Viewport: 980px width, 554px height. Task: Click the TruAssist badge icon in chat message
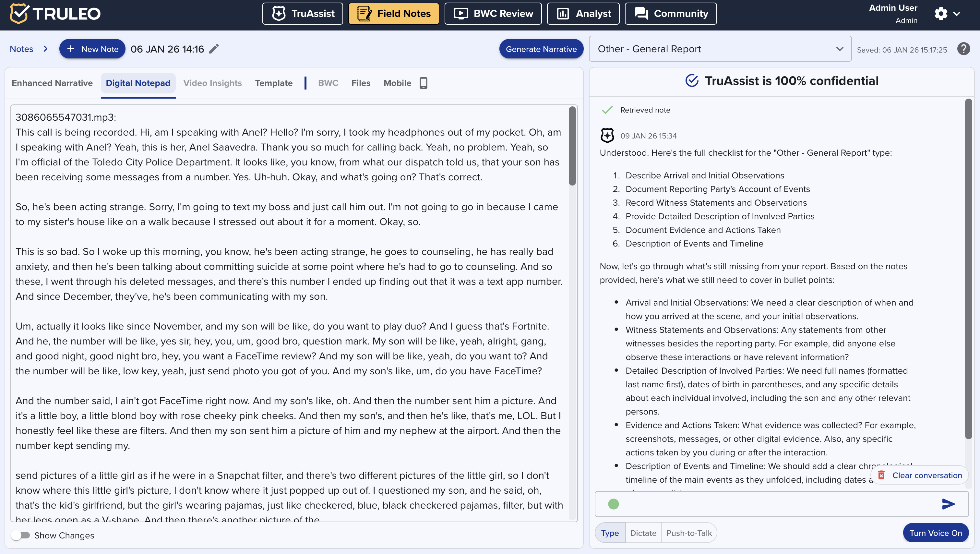pyautogui.click(x=607, y=136)
